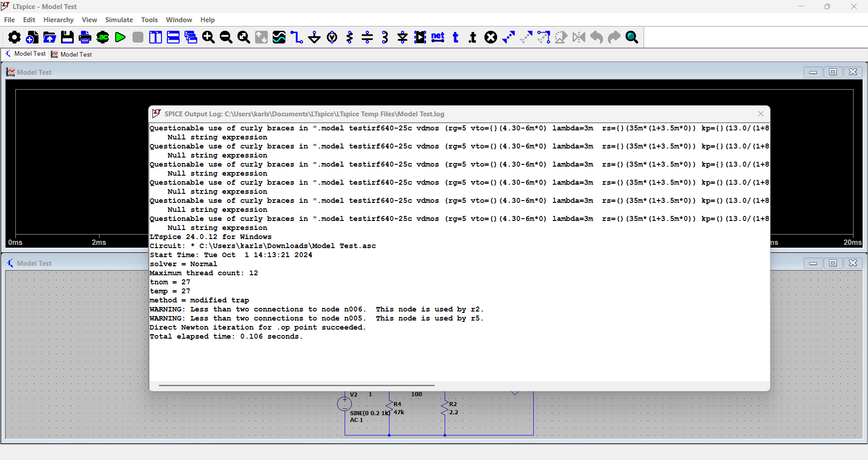Tile windows horizontally
Screen dimensions: 868x460
pyautogui.click(x=173, y=37)
